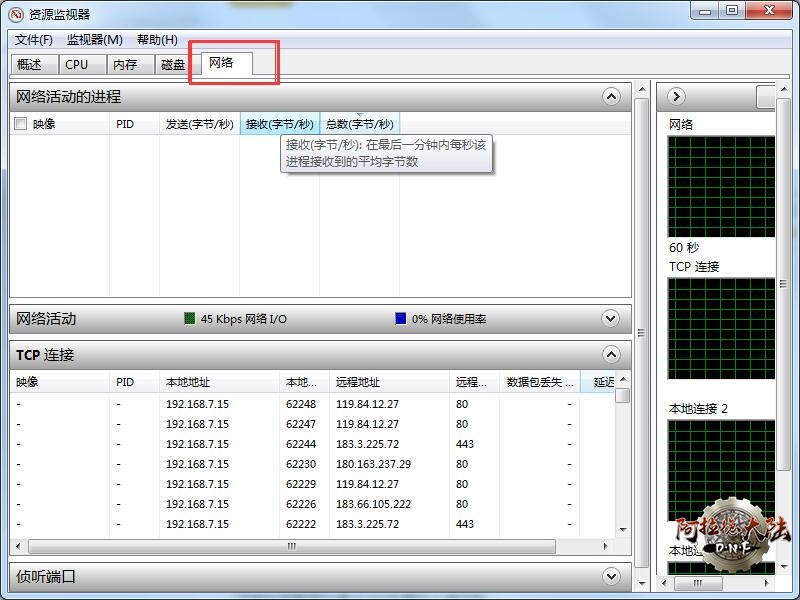Click the TCP list horizontal scrollbar
The height and width of the screenshot is (600, 800).
291,547
